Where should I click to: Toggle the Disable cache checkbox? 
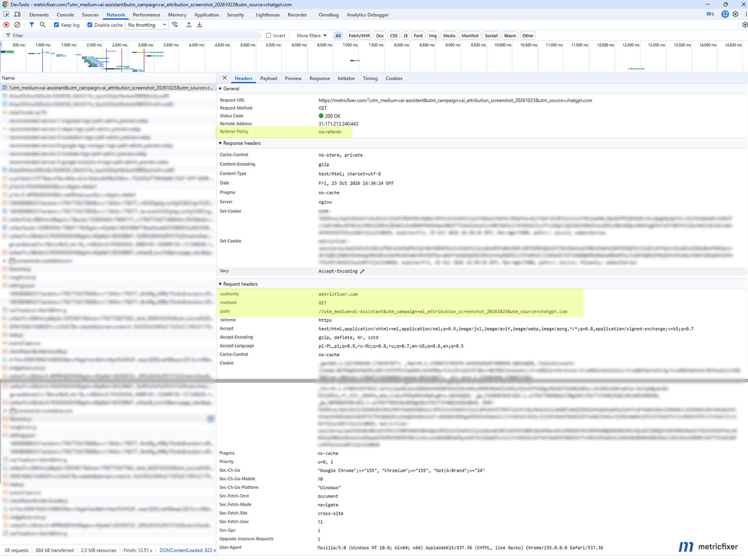pyautogui.click(x=90, y=25)
